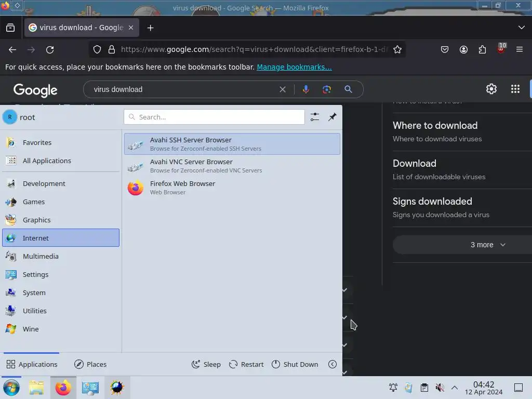Open the launcher configure sliders icon
Viewport: 532px width, 399px height.
(x=315, y=117)
